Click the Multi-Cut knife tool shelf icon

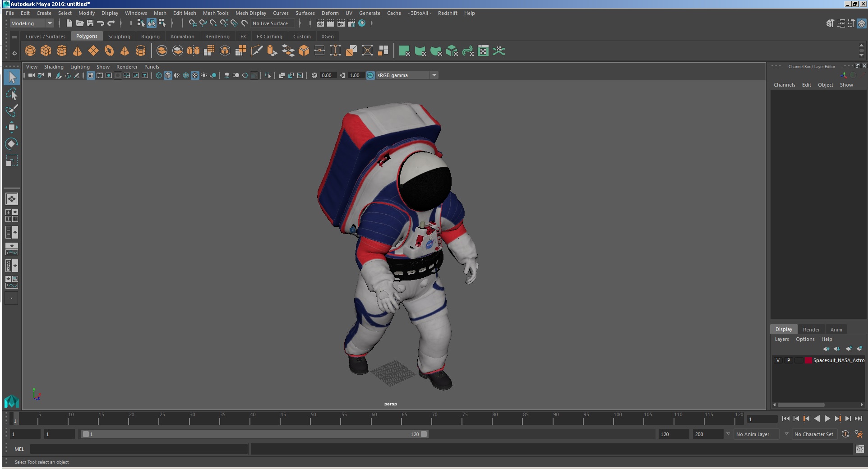pos(256,51)
